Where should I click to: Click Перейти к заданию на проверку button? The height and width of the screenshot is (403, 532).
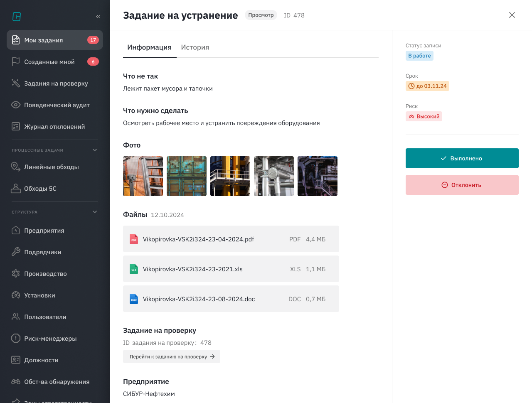[172, 356]
